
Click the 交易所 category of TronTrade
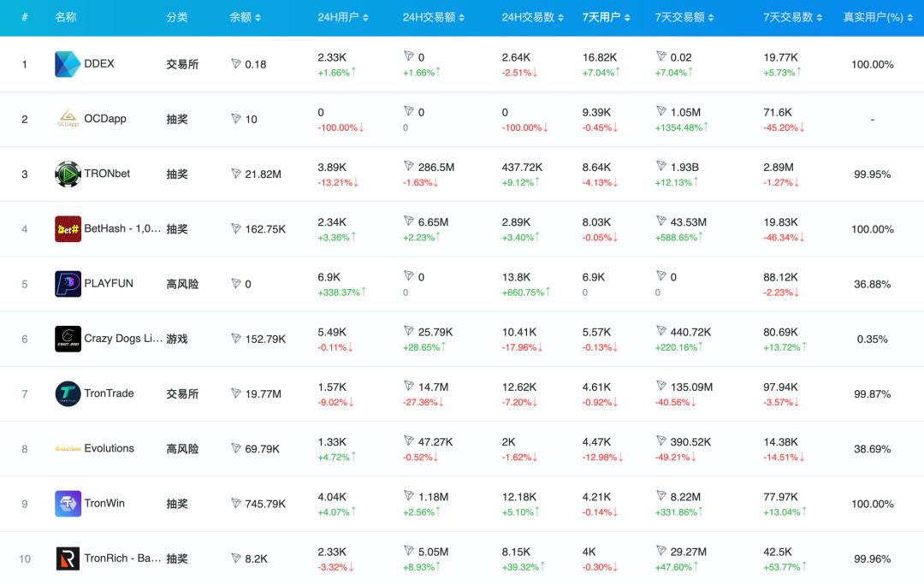pos(182,393)
